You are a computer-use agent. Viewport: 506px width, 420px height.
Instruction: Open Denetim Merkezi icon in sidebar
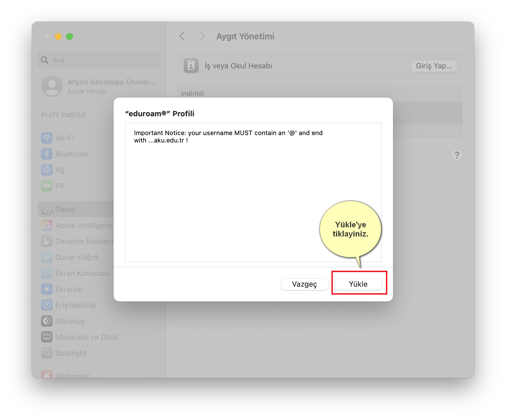point(47,241)
